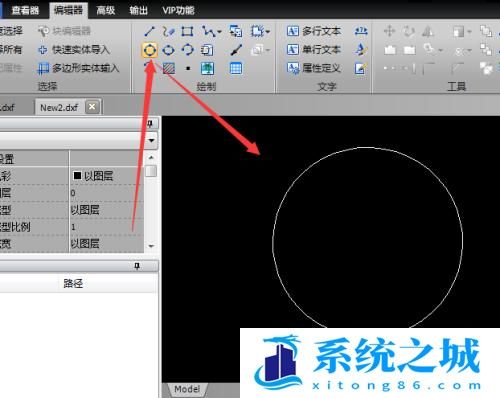Open the properties panel combo box dropdown
This screenshot has height=398, width=500.
[151, 140]
